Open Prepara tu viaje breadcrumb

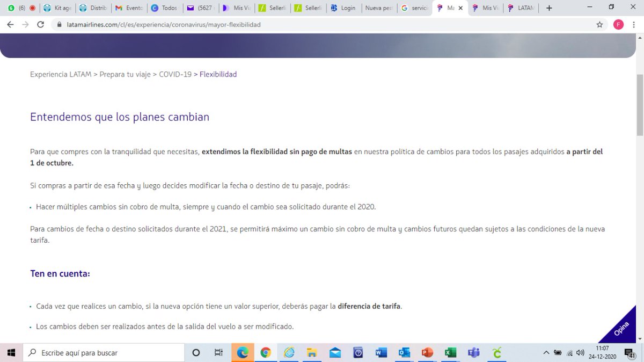125,74
